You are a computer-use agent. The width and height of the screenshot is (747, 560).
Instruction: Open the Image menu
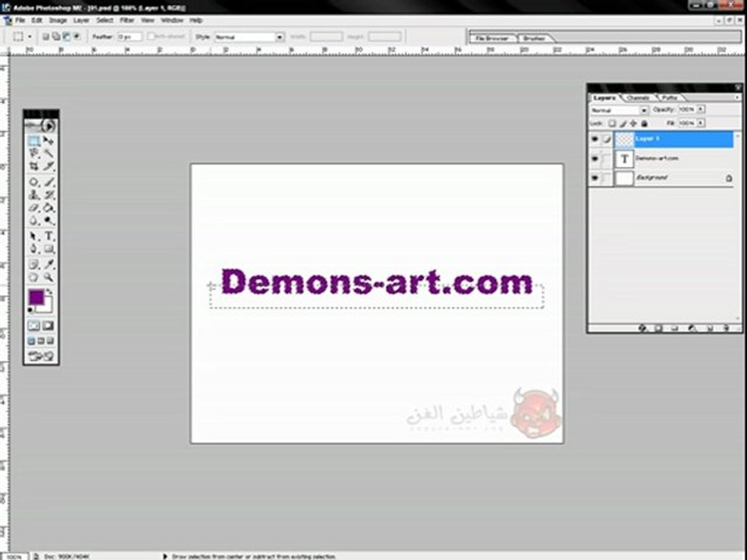pyautogui.click(x=58, y=20)
